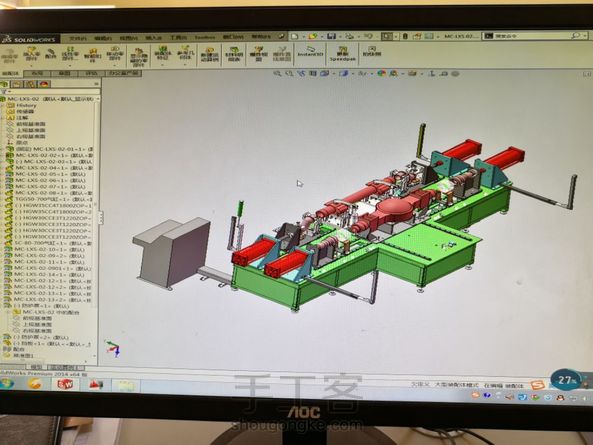Click the feature tree vertical scrollbar
The width and height of the screenshot is (593, 445).
96,227
